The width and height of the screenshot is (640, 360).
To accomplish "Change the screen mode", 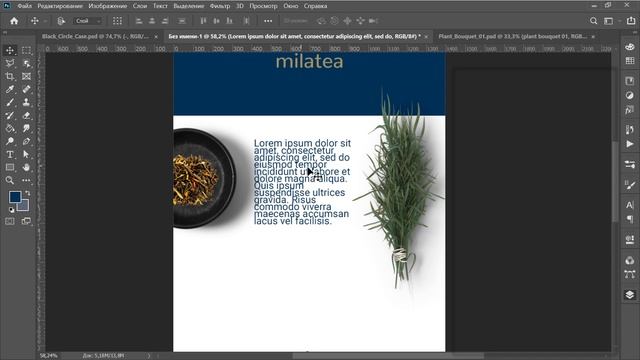I will (26, 221).
